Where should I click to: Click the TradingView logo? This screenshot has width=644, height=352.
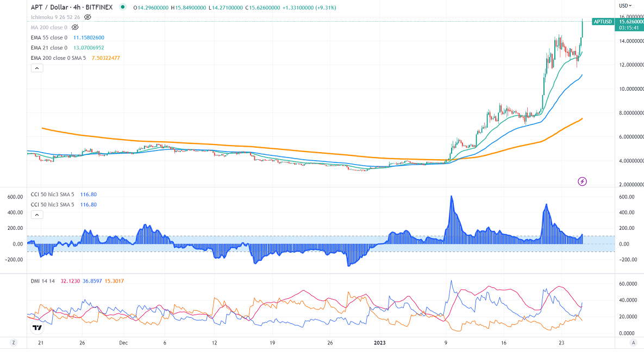coord(37,328)
